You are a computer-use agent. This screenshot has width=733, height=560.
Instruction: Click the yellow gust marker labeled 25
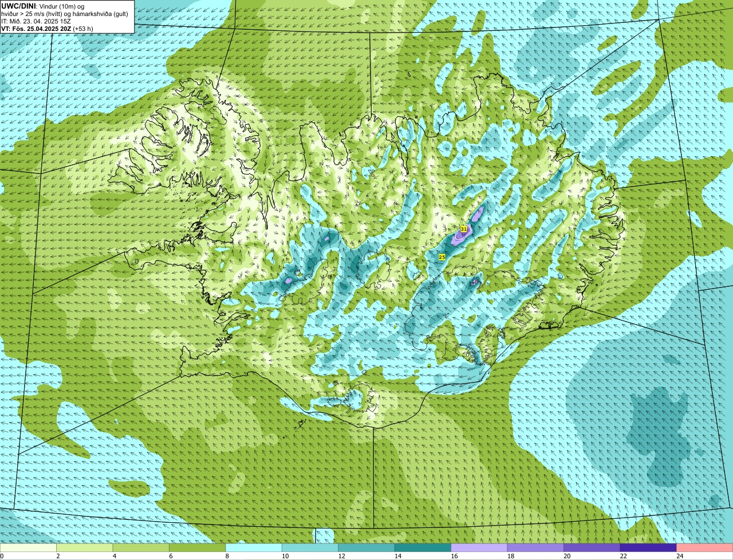(442, 257)
